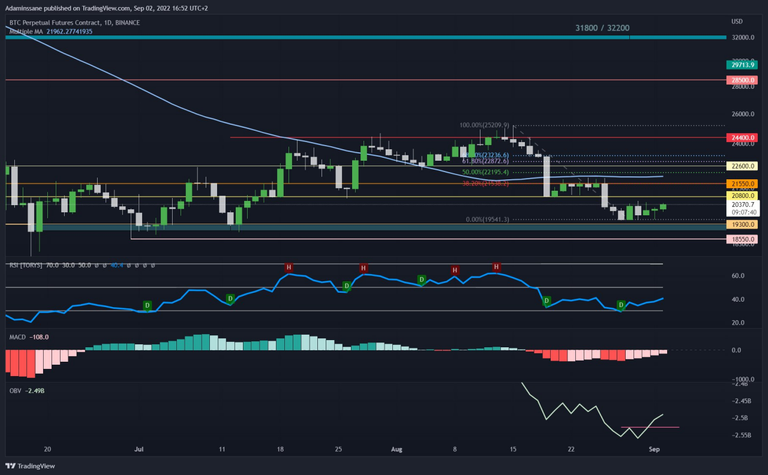Viewport: 768px width, 475px height.
Task: Click the 31800 / 32200 zone annotation
Action: (602, 28)
